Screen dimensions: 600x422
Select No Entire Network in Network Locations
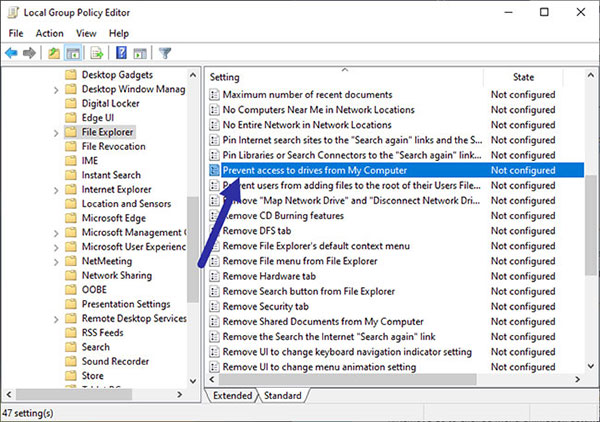pyautogui.click(x=307, y=125)
